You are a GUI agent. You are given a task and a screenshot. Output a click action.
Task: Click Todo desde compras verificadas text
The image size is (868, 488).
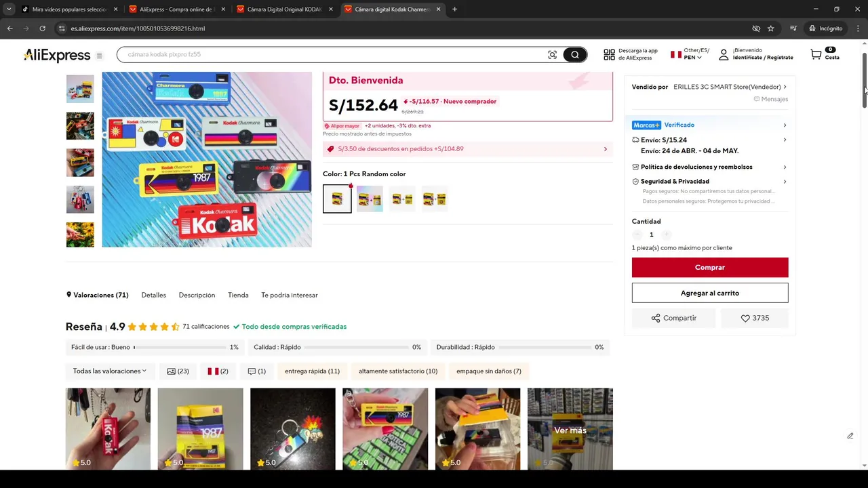click(294, 327)
